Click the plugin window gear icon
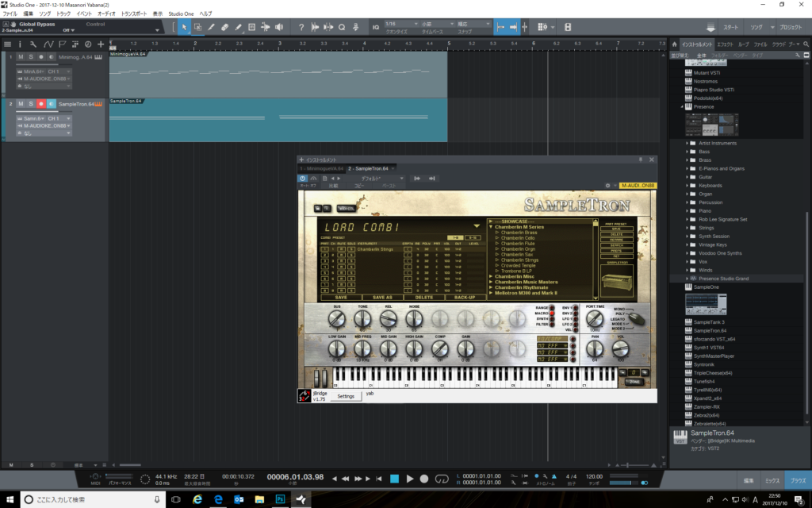This screenshot has width=812, height=508. tap(607, 186)
